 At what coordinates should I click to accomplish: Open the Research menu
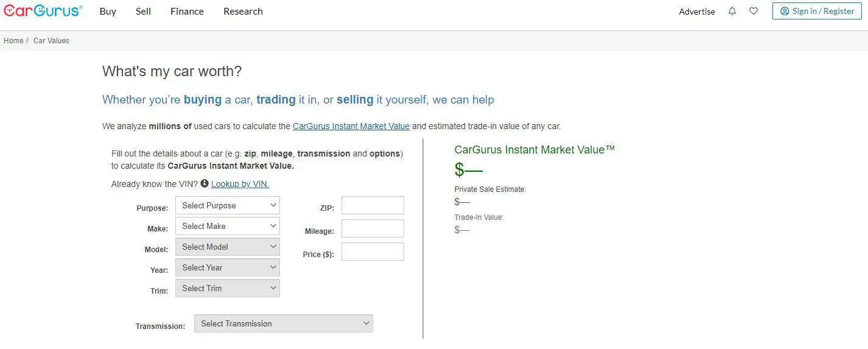(243, 12)
